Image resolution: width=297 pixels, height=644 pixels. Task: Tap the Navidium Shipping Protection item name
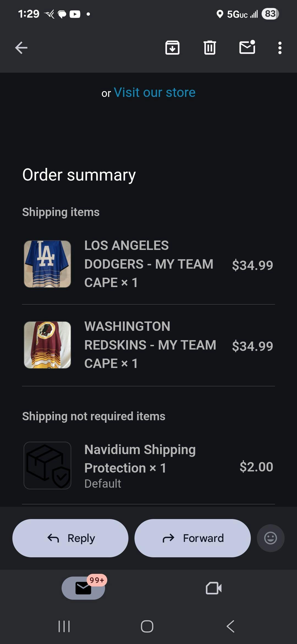(140, 459)
